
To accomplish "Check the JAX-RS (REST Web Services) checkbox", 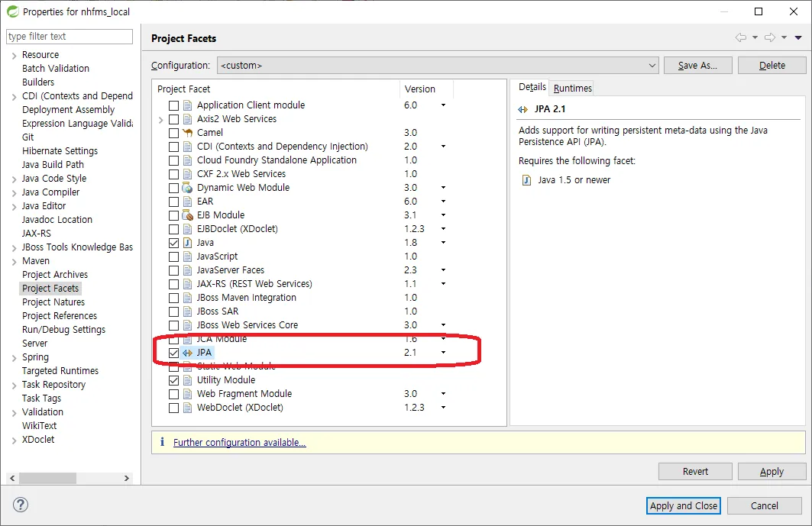I will click(174, 284).
